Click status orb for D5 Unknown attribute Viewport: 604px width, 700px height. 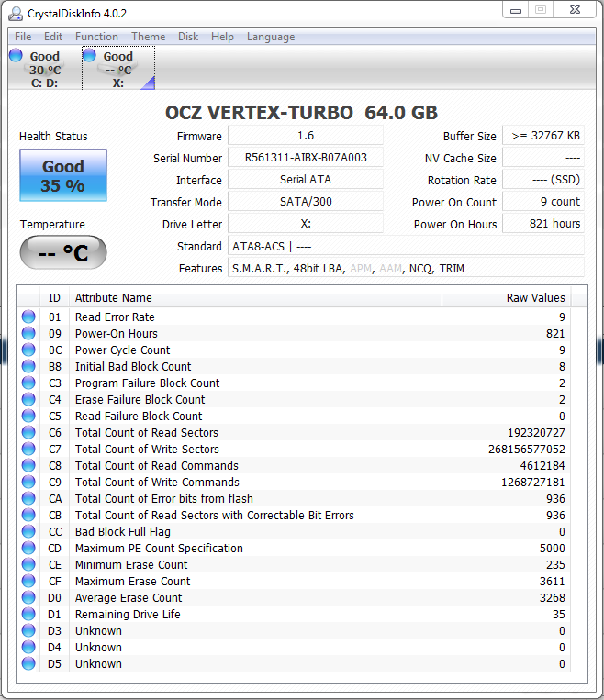point(28,663)
